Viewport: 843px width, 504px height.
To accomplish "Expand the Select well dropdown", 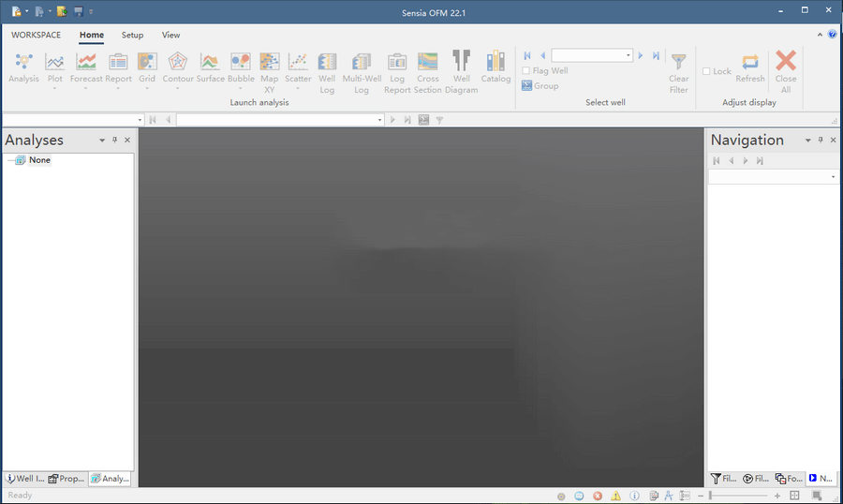I will point(628,56).
